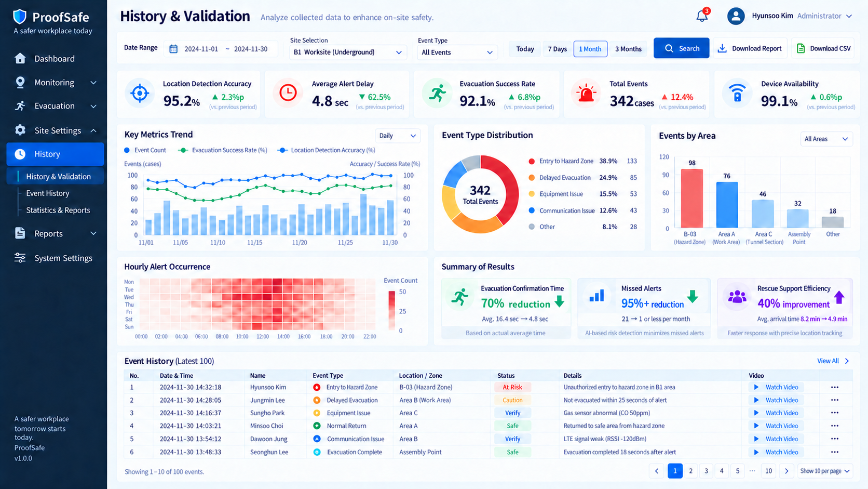Click the Evacuation Confirmation Time runner icon

459,297
